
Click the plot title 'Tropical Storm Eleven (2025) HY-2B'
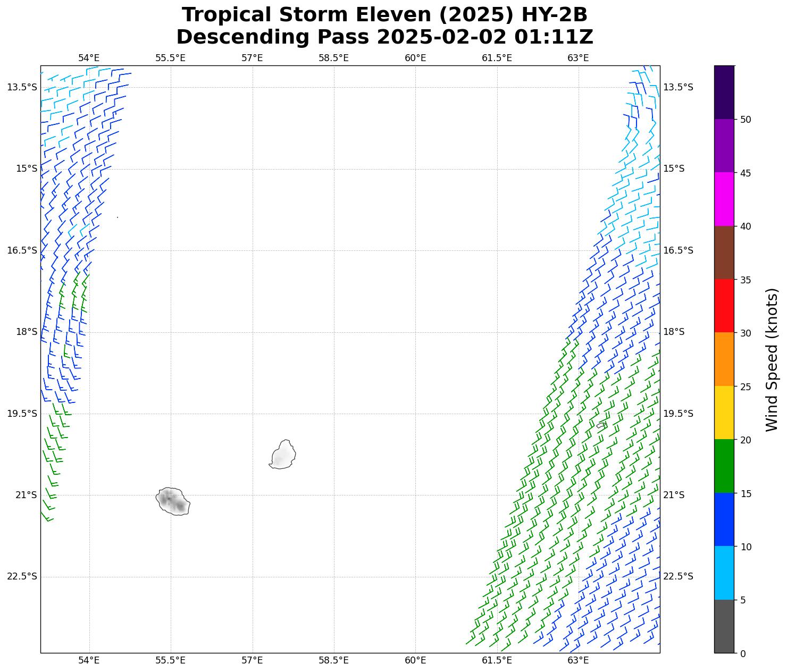pos(384,15)
